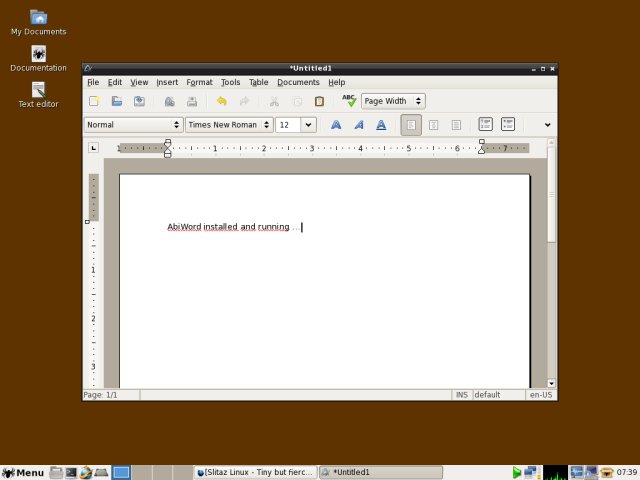Image resolution: width=640 pixels, height=480 pixels.
Task: Paste from clipboard icon
Action: click(319, 101)
